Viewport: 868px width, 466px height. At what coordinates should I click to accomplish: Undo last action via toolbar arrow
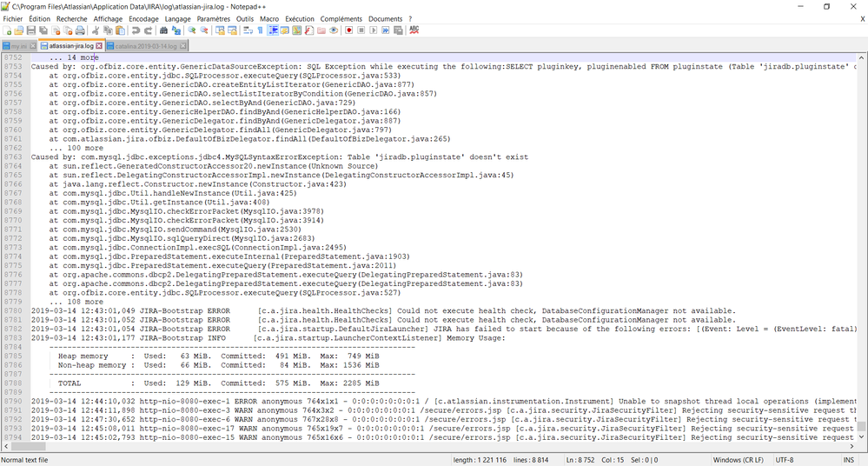tap(136, 30)
